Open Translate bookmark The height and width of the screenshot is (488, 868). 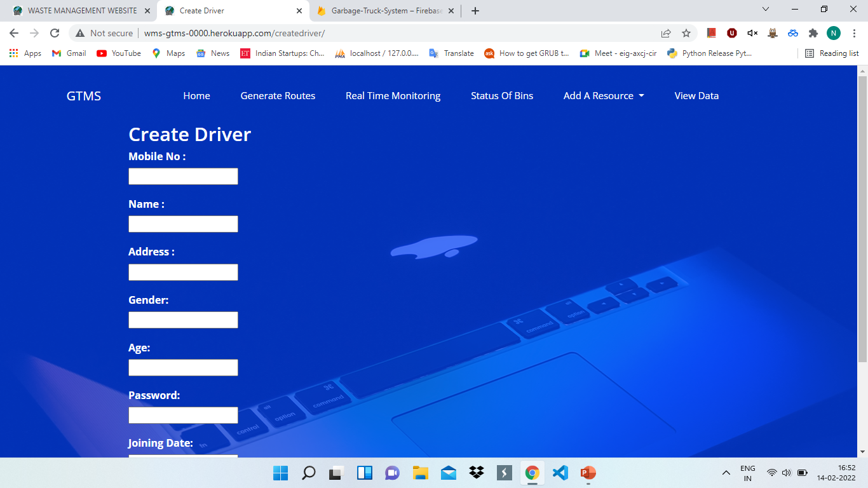(451, 53)
